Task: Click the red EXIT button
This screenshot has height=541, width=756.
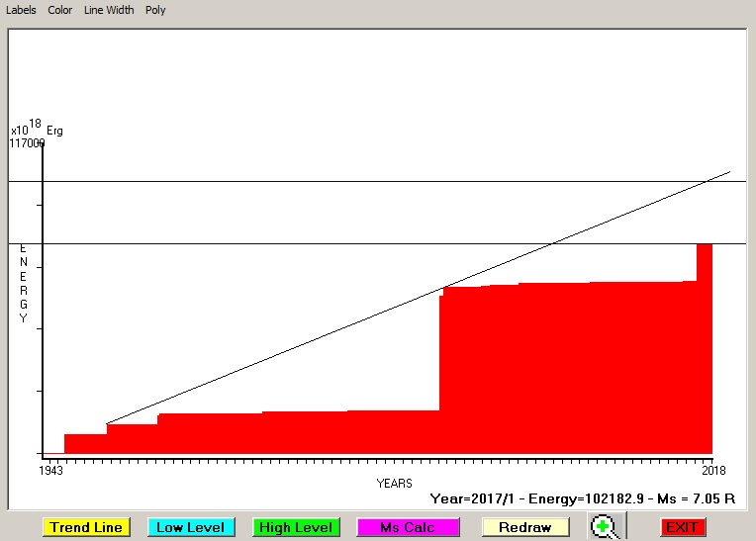Action: [x=682, y=527]
